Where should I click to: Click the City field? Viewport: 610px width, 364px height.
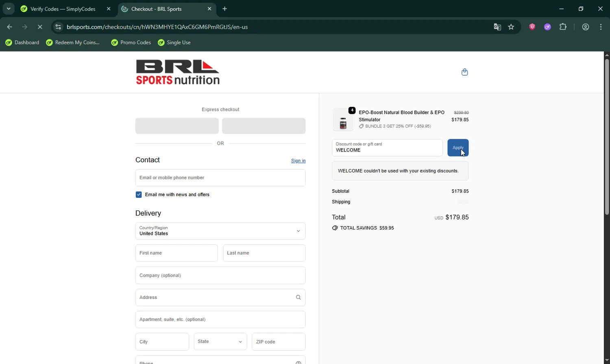[162, 342]
